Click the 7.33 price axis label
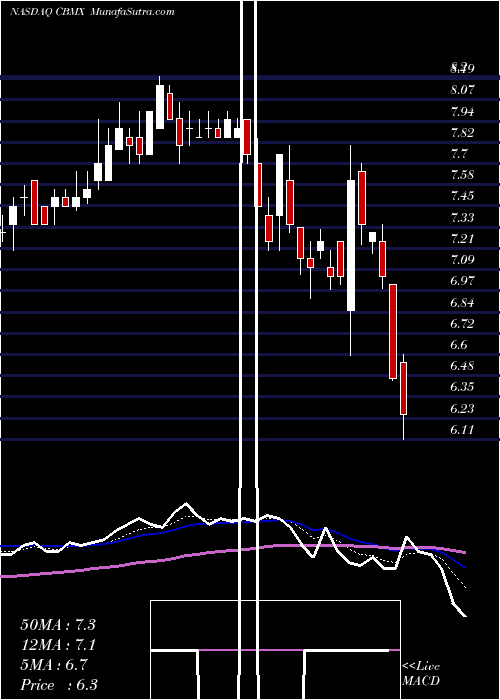500x700 pixels. click(462, 218)
